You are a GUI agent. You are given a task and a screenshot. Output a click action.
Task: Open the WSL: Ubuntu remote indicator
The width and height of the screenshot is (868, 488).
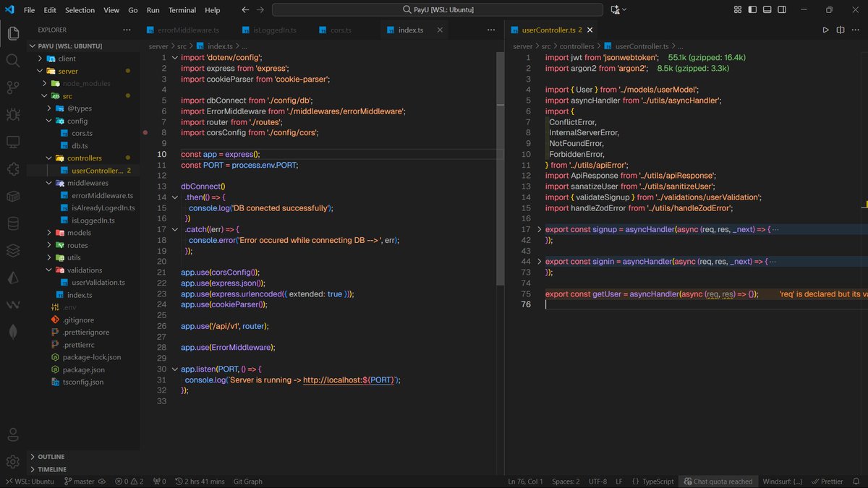[30, 481]
